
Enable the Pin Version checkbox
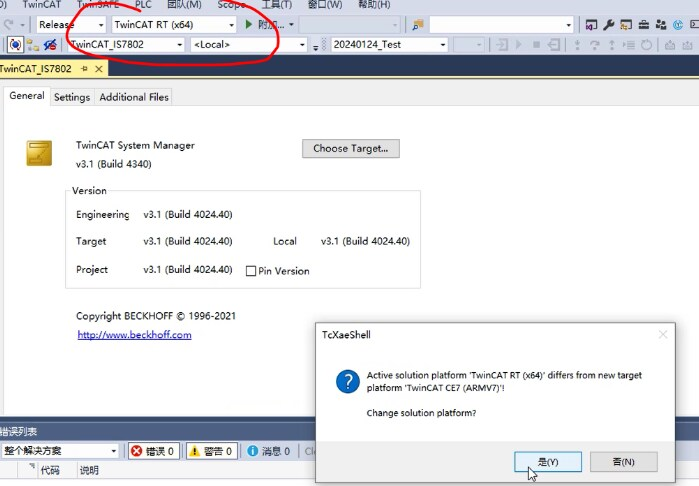point(251,271)
